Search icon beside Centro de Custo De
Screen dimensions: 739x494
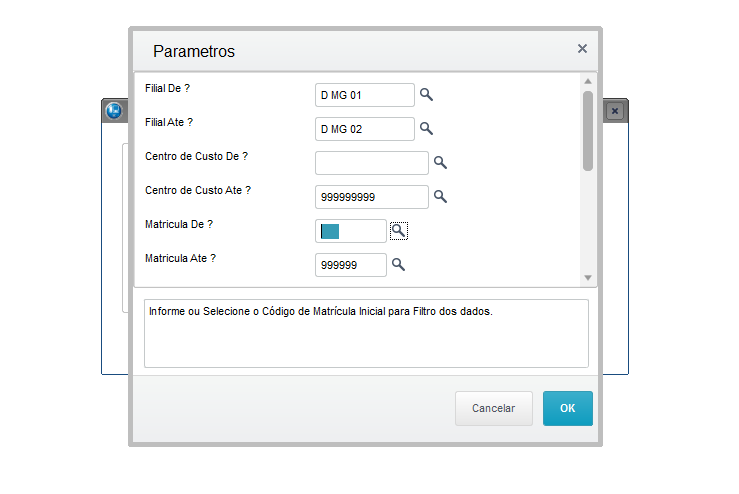tap(440, 163)
